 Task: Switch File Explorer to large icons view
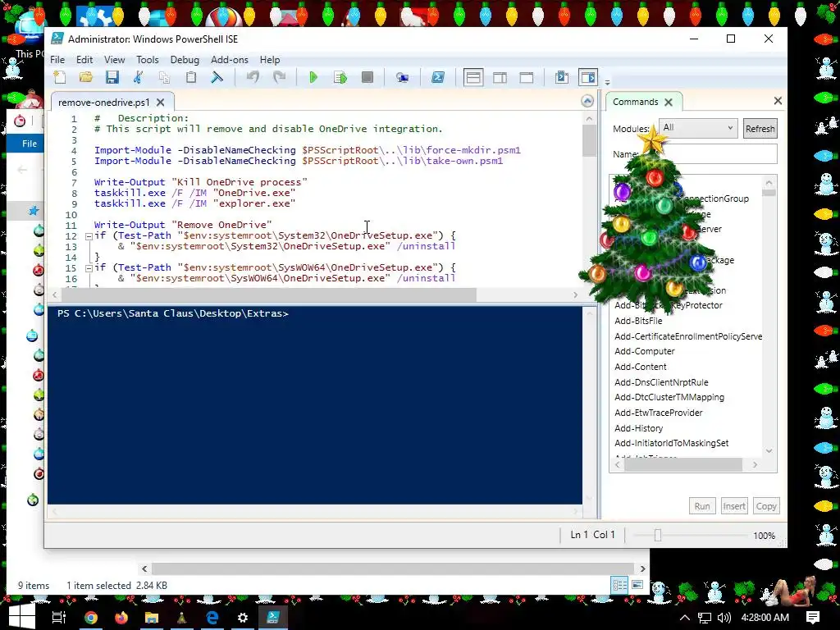(637, 584)
